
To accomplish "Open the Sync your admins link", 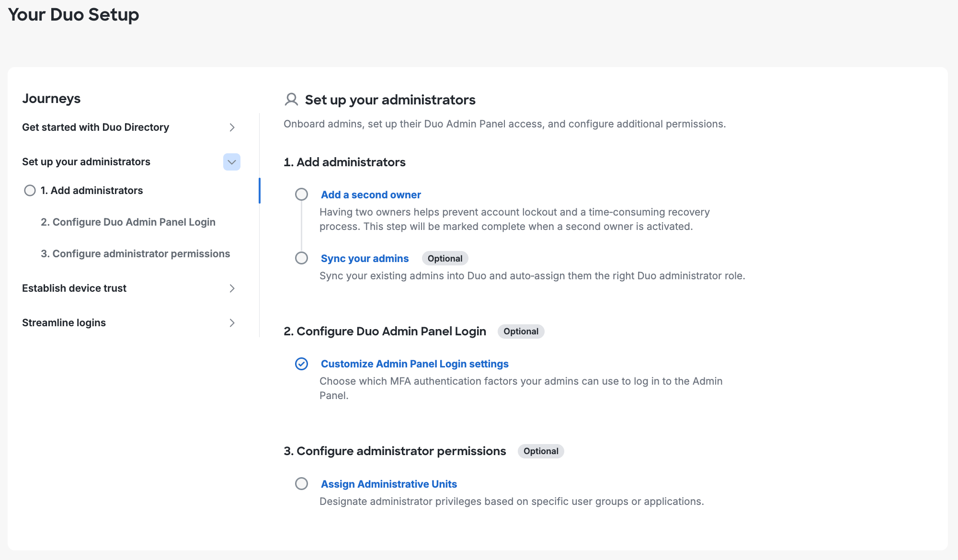I will 365,258.
